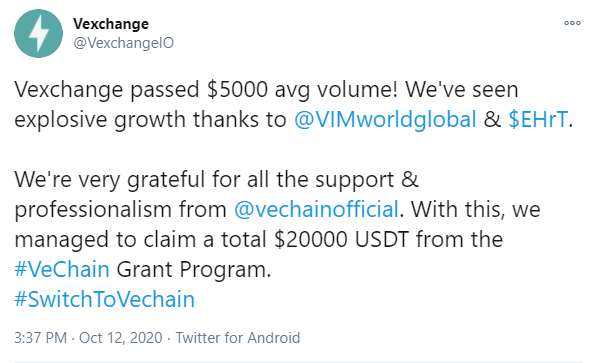This screenshot has width=597, height=363.
Task: Click the '$20000 USDT' amount text
Action: 341,239
